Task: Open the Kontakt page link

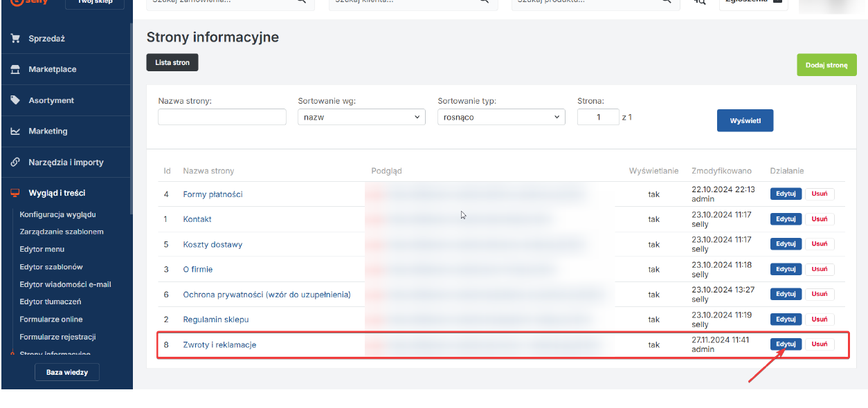Action: 197,219
